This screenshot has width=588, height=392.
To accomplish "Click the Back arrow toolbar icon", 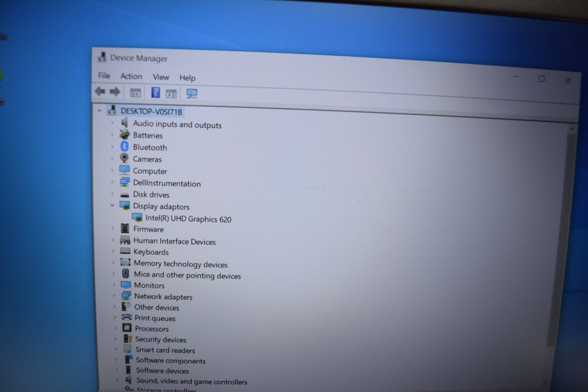I will point(100,91).
